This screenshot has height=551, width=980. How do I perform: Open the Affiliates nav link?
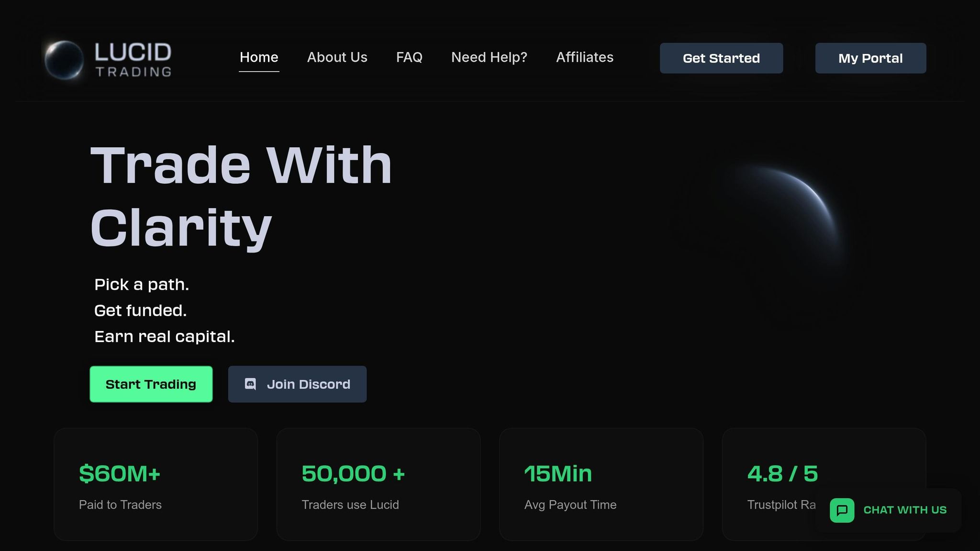[584, 57]
